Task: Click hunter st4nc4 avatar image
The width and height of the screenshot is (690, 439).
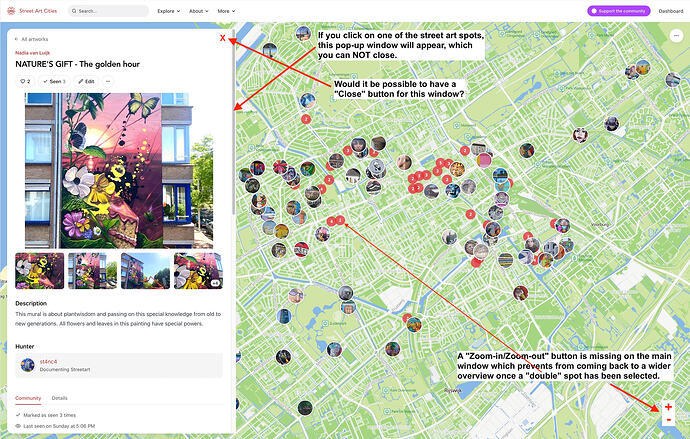Action: 27,365
